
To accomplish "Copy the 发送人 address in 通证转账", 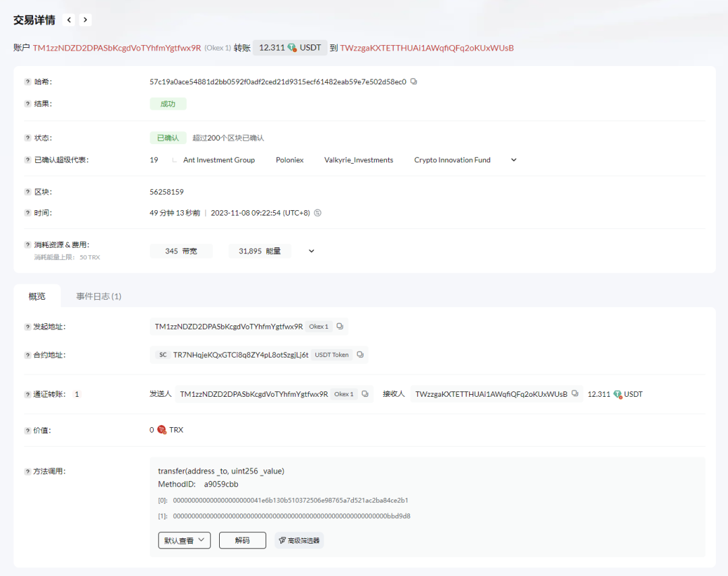I will point(365,393).
